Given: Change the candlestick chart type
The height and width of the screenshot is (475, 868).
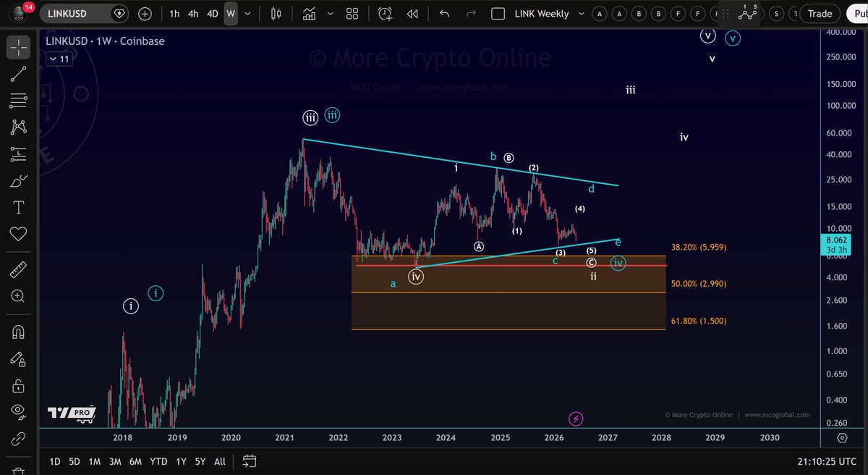Looking at the screenshot, I should coord(276,14).
